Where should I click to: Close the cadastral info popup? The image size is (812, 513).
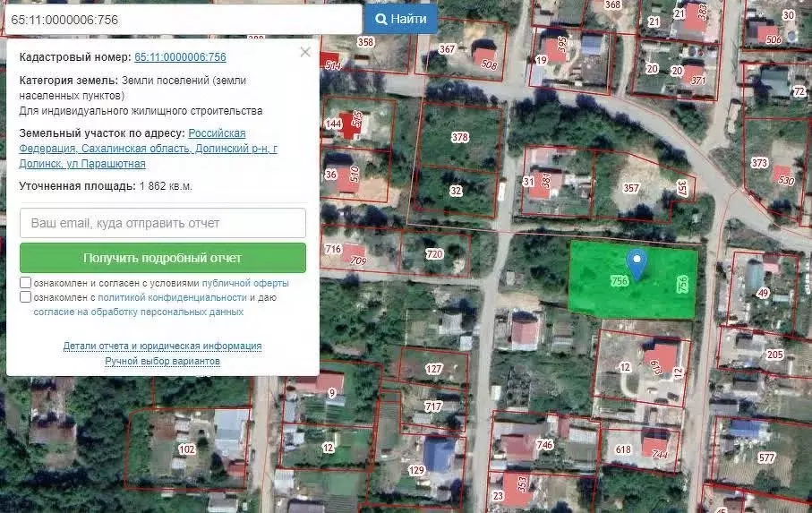305,52
